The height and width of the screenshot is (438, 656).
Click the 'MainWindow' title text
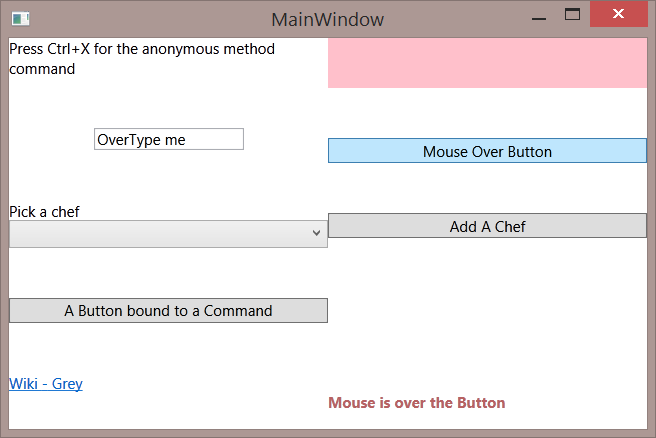[x=328, y=20]
